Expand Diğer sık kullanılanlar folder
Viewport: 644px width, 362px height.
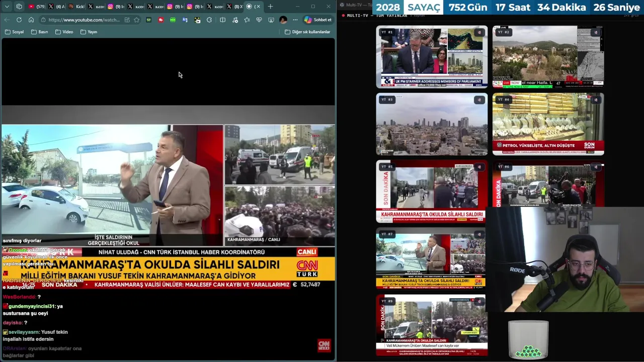(x=307, y=32)
